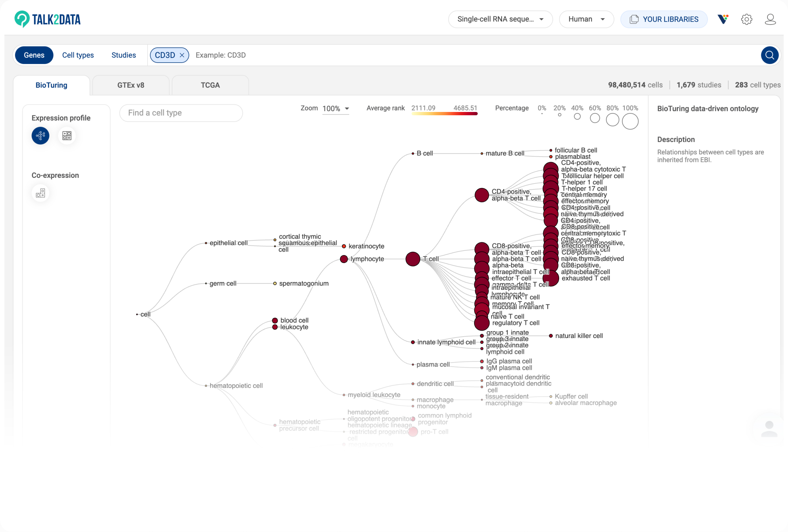The image size is (788, 532).
Task: Select the plasma cell node
Action: pos(413,365)
